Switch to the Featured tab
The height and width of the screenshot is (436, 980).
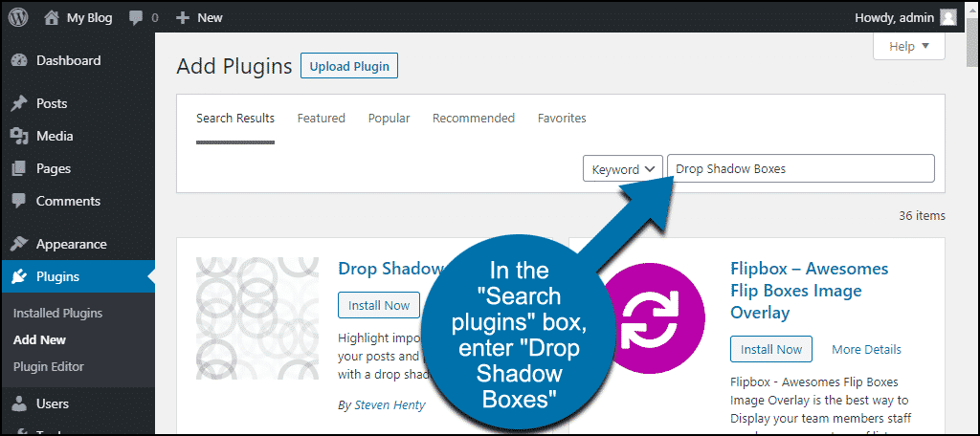(322, 118)
